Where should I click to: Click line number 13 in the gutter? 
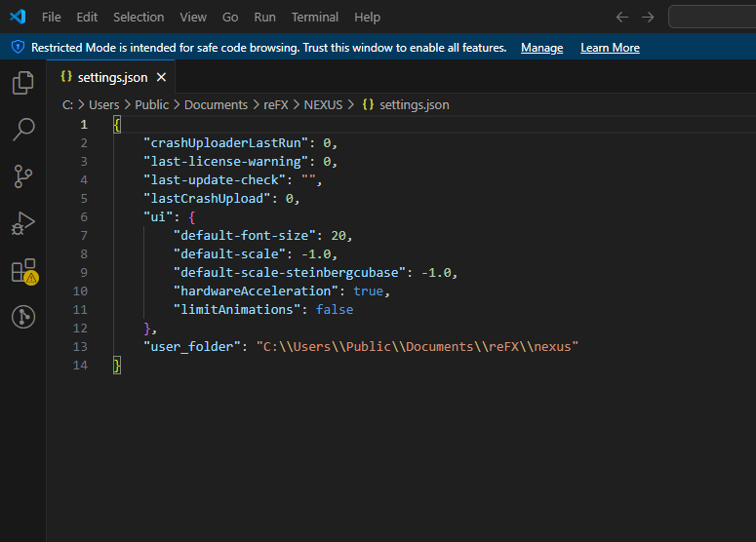pos(80,346)
